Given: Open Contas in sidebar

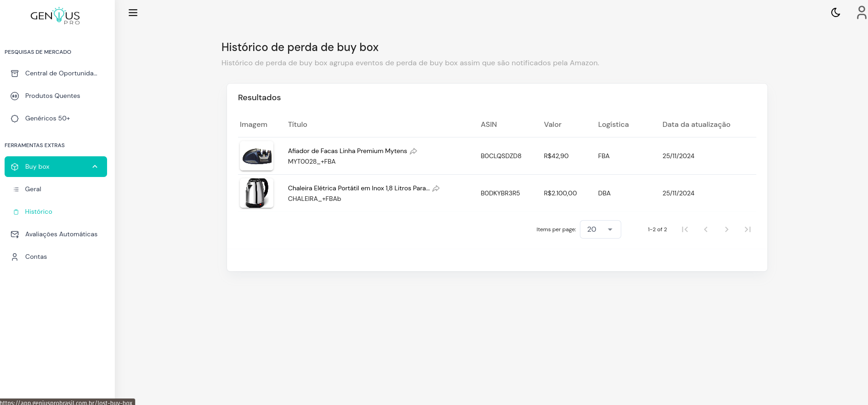Looking at the screenshot, I should click(x=56, y=257).
